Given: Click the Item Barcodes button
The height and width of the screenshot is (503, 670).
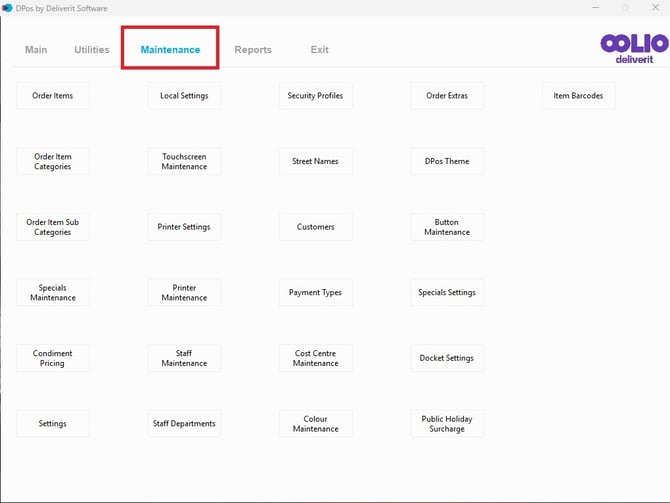Looking at the screenshot, I should [578, 96].
